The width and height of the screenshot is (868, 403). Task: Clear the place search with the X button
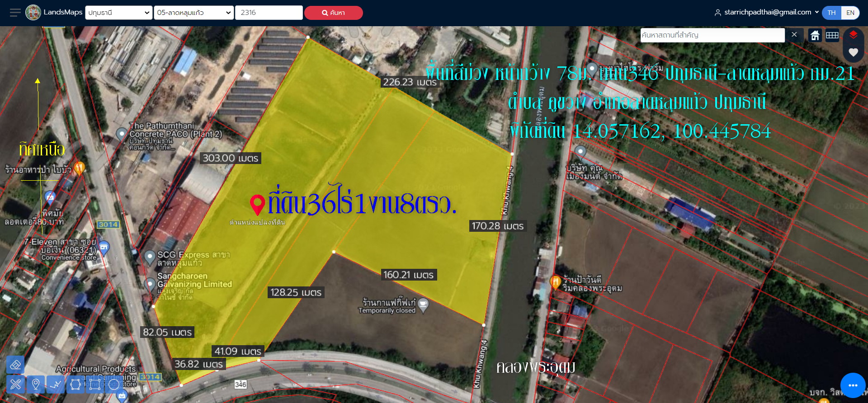[794, 35]
